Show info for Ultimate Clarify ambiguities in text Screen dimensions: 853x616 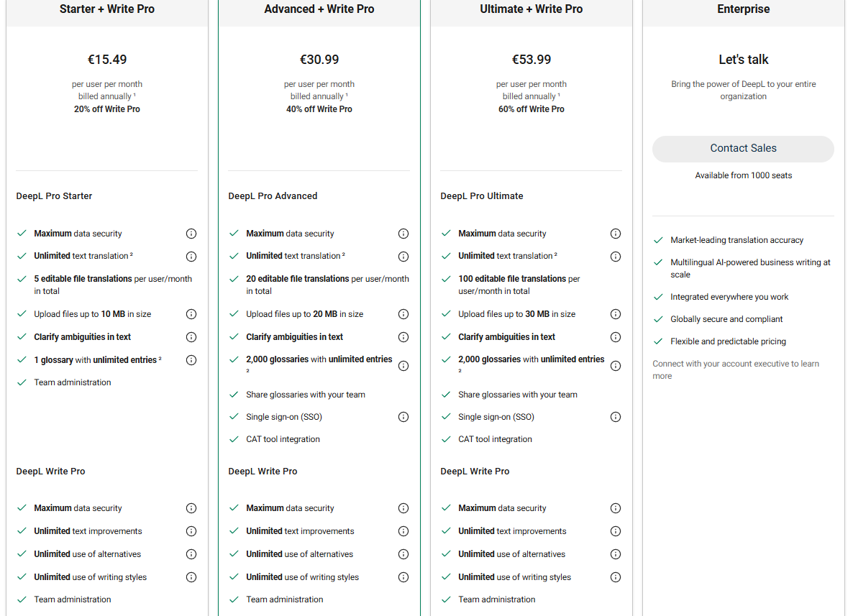pyautogui.click(x=615, y=337)
